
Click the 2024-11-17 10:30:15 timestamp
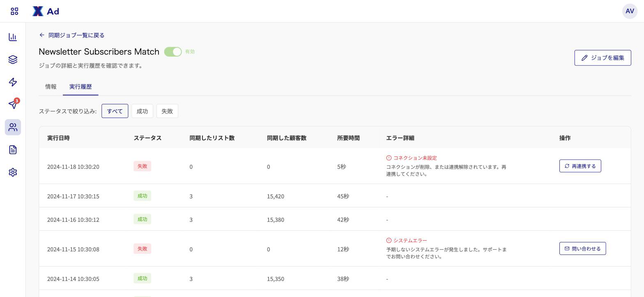coord(73,196)
